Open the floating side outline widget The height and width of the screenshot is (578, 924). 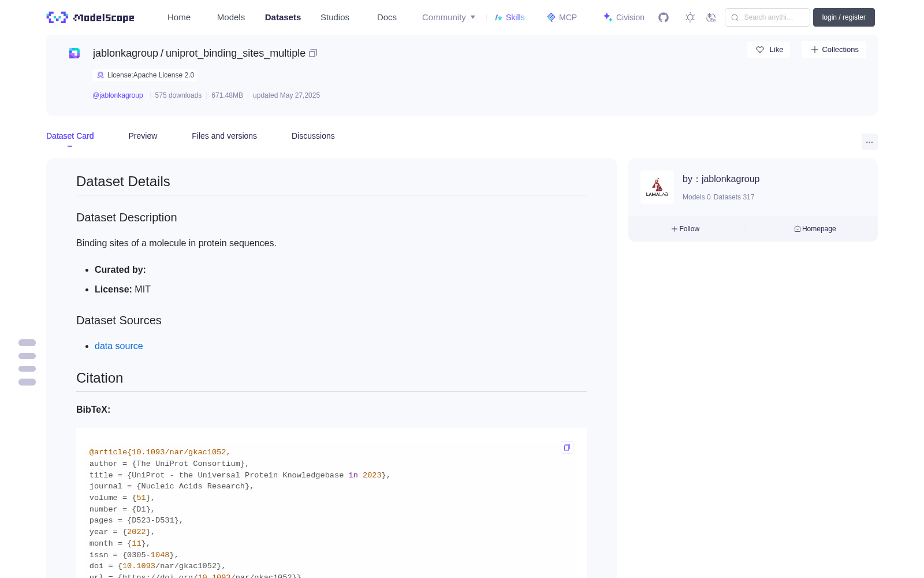coord(27,362)
